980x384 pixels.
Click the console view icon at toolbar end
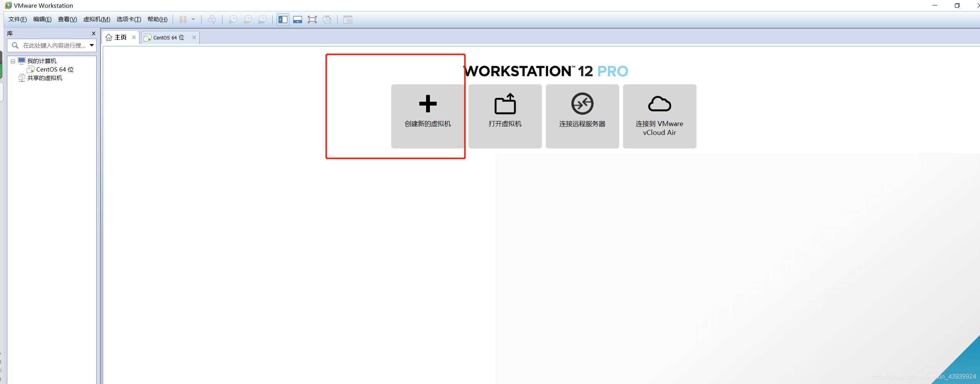[x=348, y=19]
